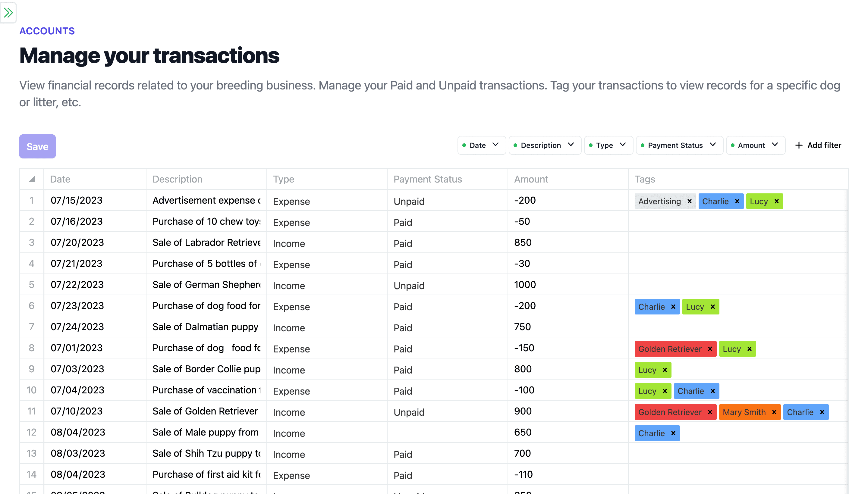
Task: Remove the Mary Smith tag from row 11
Action: click(x=774, y=412)
